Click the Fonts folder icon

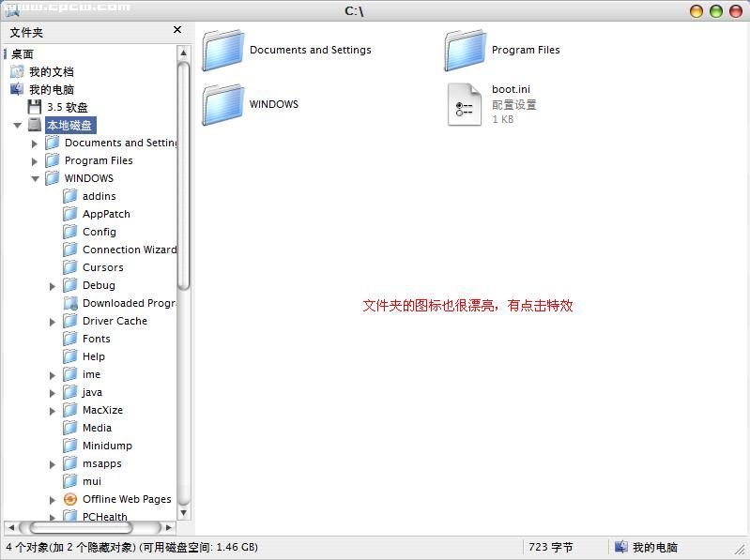(x=70, y=339)
